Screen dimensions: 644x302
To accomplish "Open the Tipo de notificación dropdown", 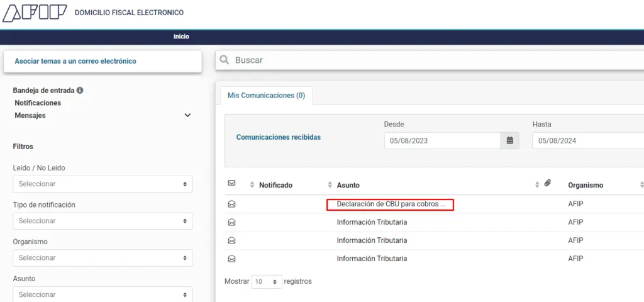I will [103, 221].
